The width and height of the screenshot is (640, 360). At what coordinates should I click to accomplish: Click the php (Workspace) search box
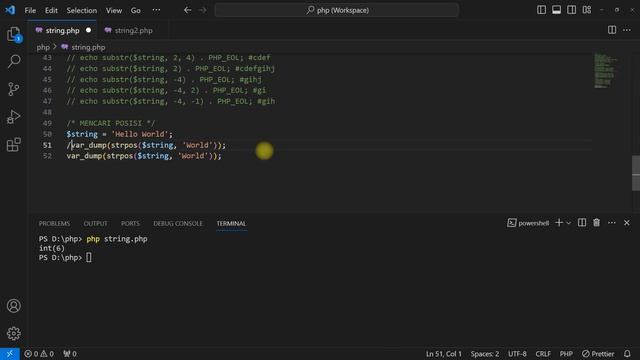pyautogui.click(x=336, y=10)
